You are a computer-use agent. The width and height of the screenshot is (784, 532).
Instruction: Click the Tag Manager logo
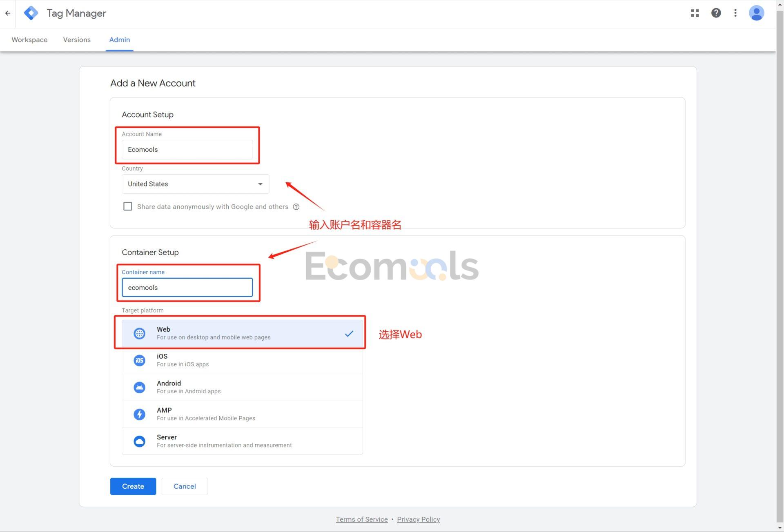pos(31,13)
